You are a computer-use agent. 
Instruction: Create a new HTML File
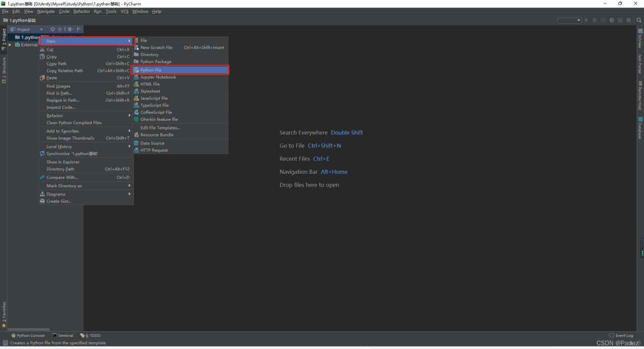coord(180,84)
